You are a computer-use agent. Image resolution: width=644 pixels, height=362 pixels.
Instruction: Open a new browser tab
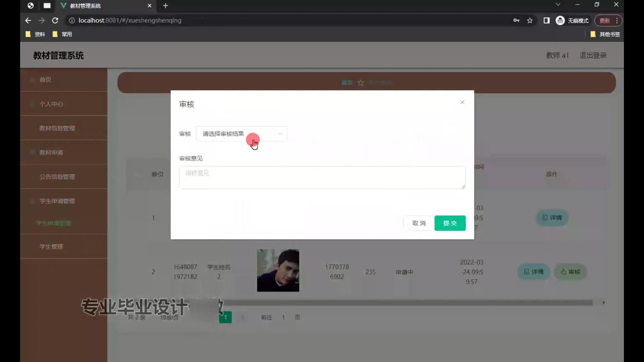(x=165, y=6)
